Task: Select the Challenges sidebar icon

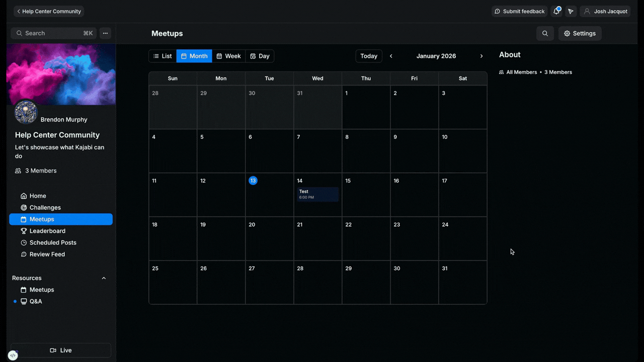Action: [x=24, y=207]
